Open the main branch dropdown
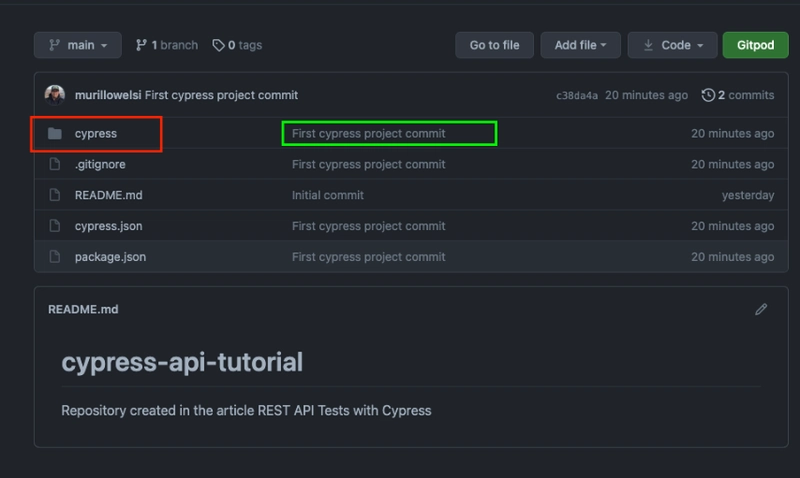 coord(78,45)
